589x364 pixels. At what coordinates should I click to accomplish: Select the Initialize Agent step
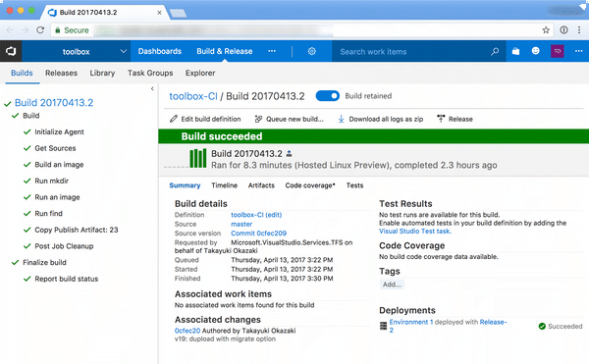click(x=59, y=132)
